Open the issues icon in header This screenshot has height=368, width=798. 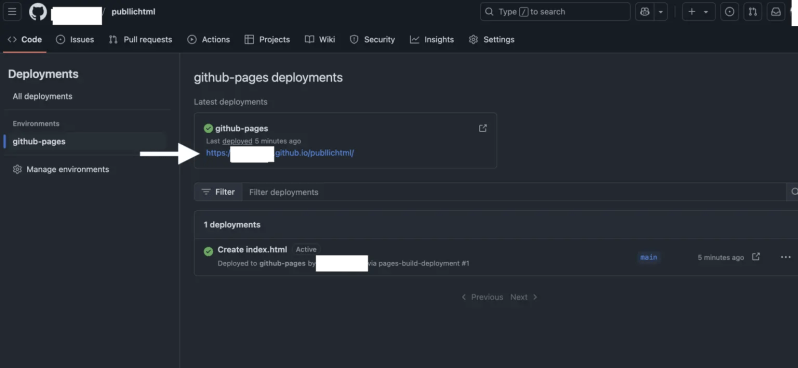tap(729, 12)
